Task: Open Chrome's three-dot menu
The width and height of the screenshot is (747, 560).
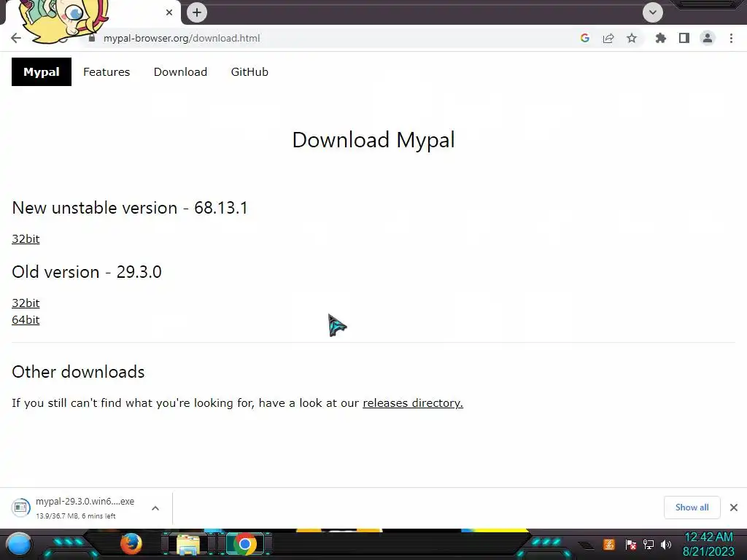Action: tap(731, 38)
